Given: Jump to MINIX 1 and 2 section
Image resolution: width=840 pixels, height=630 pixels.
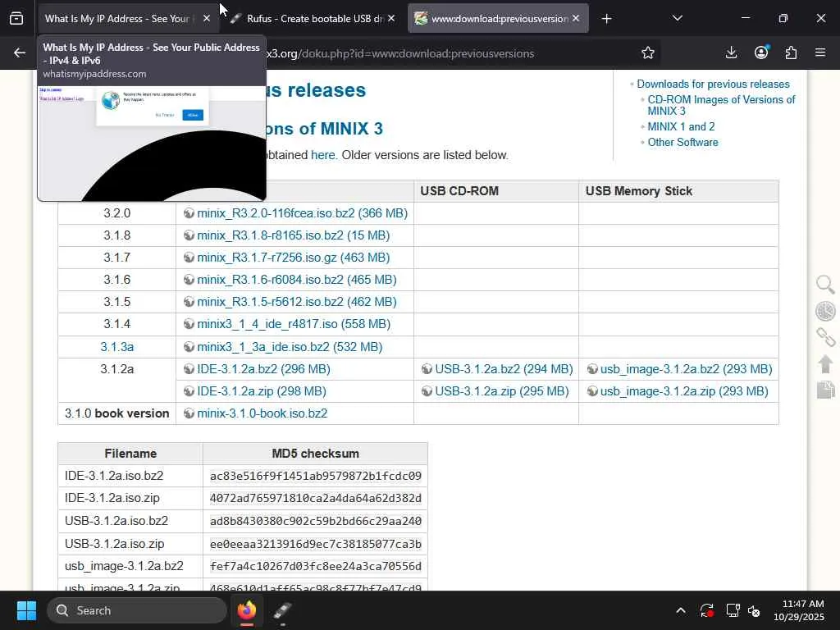Looking at the screenshot, I should 681,126.
